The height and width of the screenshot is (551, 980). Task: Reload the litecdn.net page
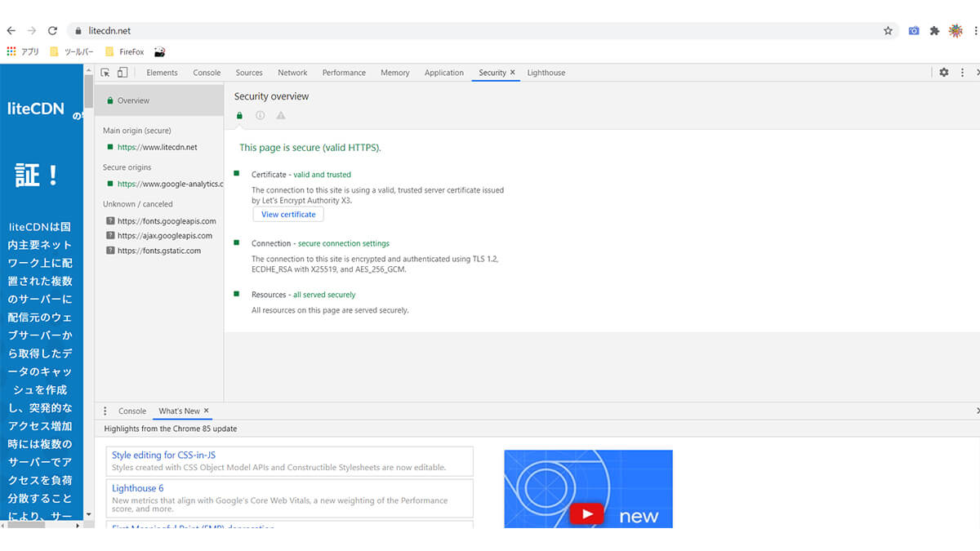pyautogui.click(x=52, y=30)
